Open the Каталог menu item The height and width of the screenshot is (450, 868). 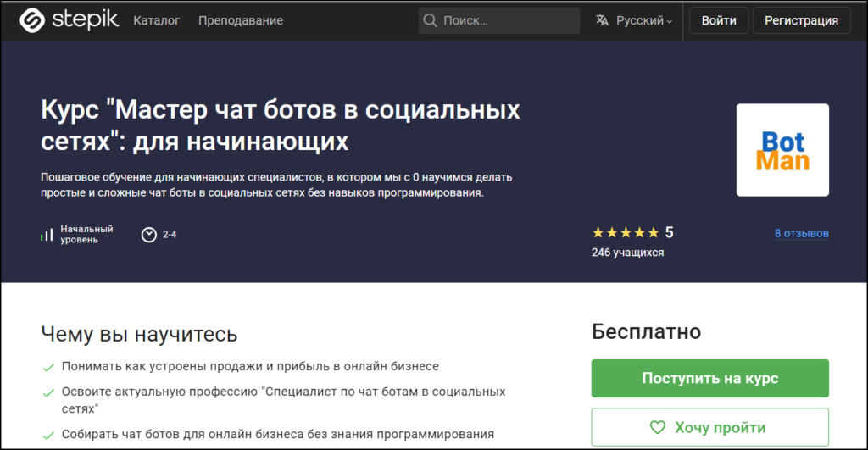[157, 20]
